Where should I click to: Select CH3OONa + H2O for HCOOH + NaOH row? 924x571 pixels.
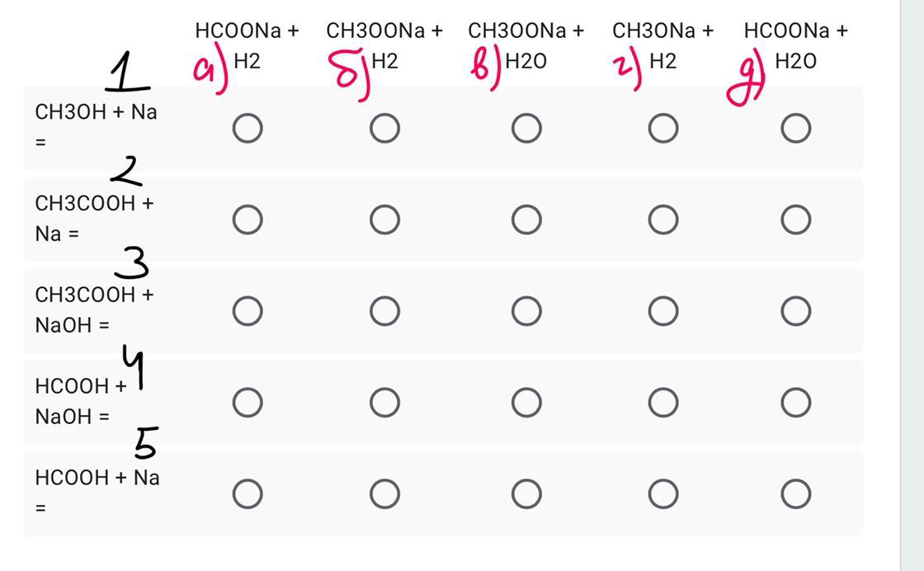(527, 403)
